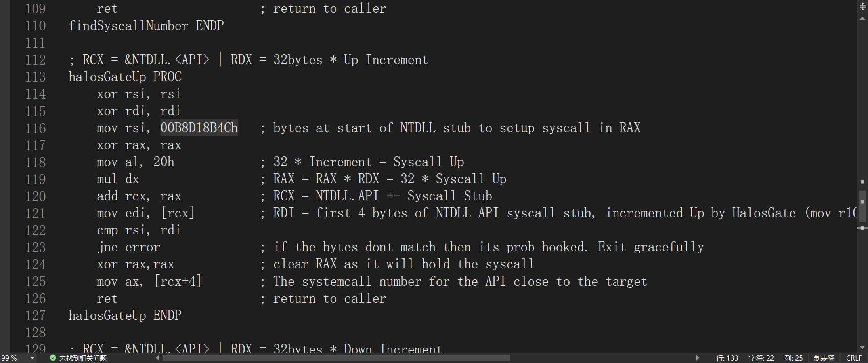The image size is (868, 363).
Task: Click the 制表符 tab setting in status bar
Action: 824,358
